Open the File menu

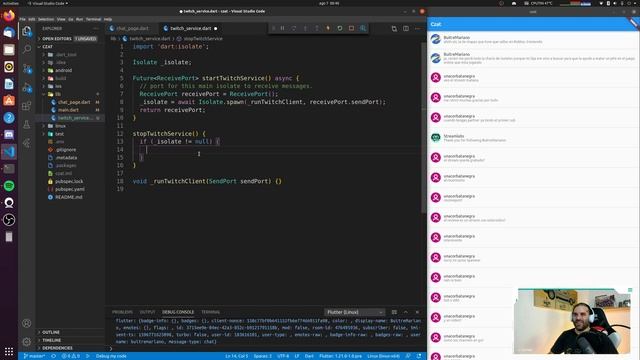coord(22,19)
